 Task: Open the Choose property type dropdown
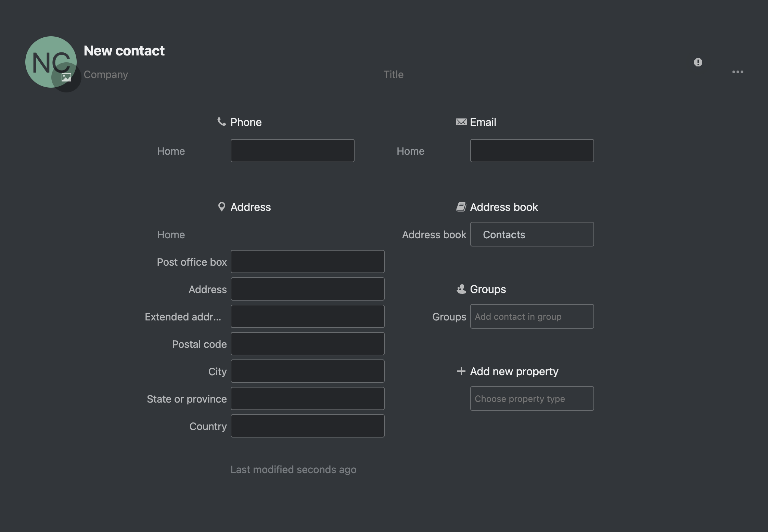[x=532, y=398]
